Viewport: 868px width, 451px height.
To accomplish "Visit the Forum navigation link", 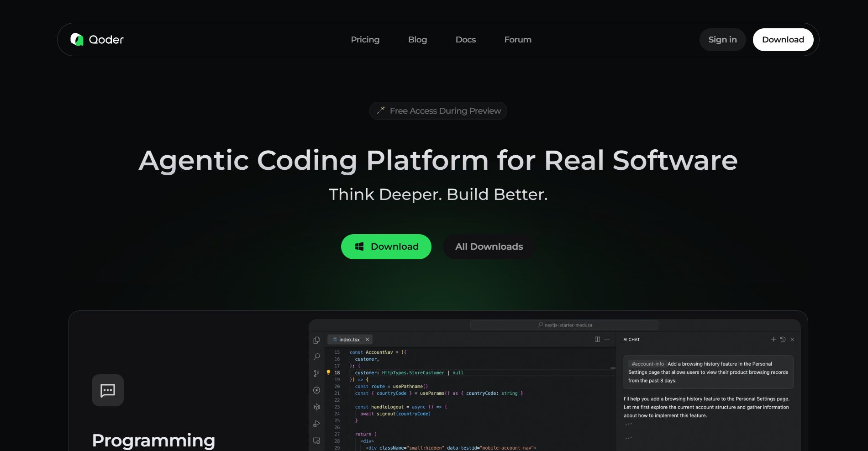I will coord(518,40).
